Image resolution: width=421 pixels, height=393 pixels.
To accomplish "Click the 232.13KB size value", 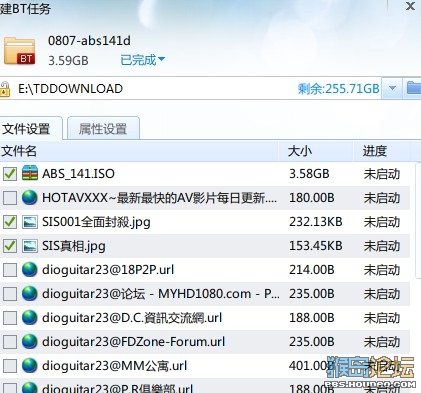I will coord(316,222).
